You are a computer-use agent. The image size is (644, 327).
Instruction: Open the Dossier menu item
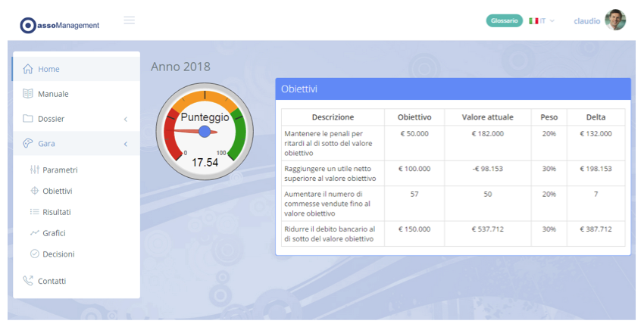[x=77, y=119]
